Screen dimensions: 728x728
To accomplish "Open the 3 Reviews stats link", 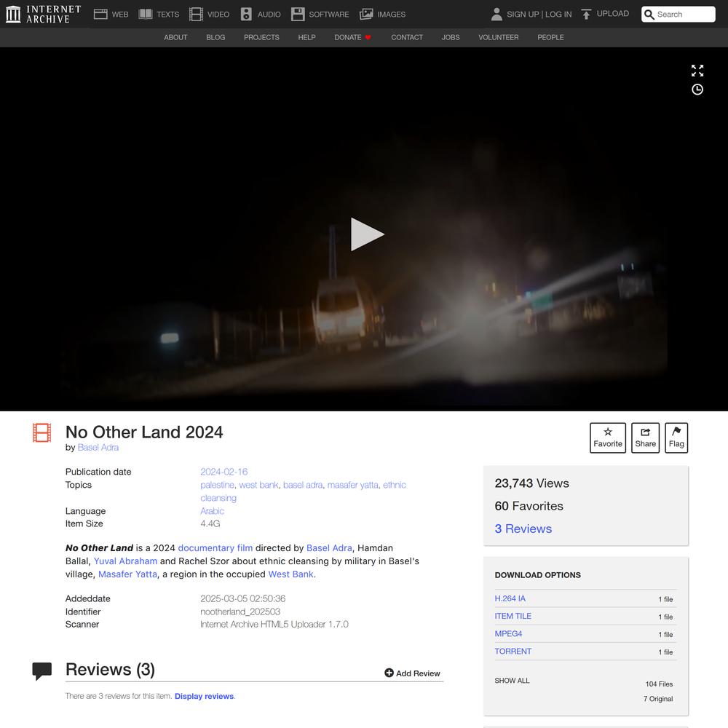I will point(523,529).
